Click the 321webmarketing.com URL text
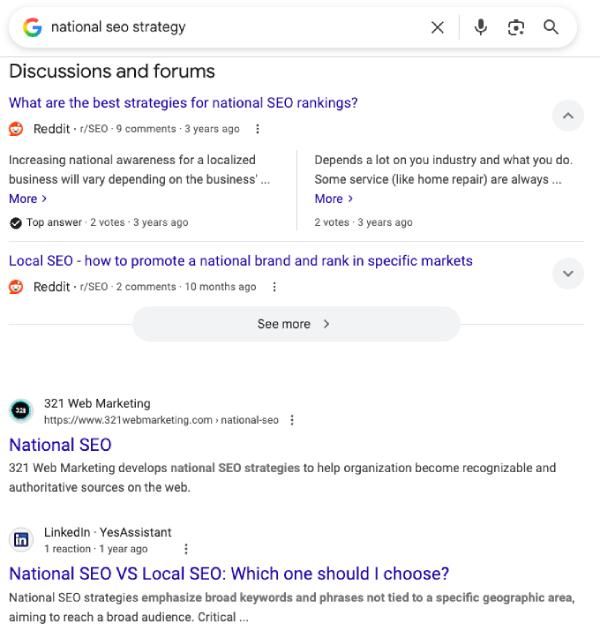600x638 pixels. (x=161, y=420)
